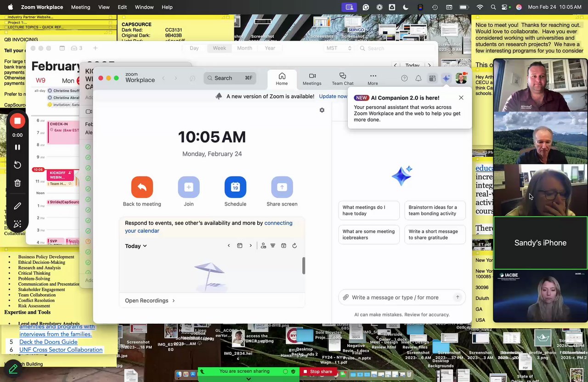Send the AI Companion message arrow
The width and height of the screenshot is (588, 382).
(x=458, y=297)
